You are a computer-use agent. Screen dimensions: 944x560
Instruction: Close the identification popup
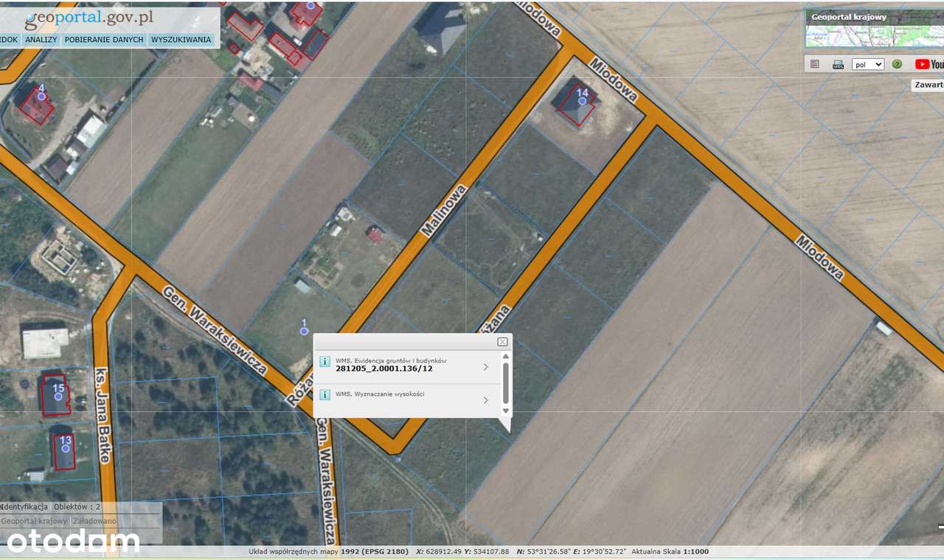click(x=502, y=342)
